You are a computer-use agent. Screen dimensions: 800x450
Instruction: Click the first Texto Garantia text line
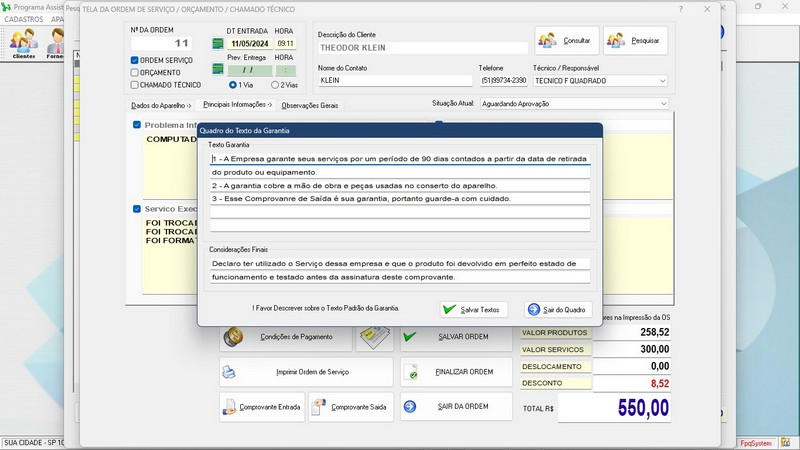click(400, 158)
